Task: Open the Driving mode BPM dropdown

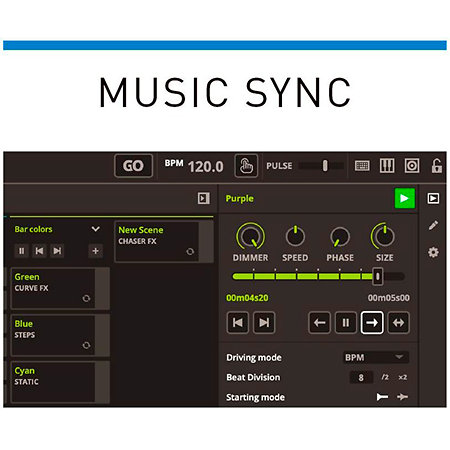Action: click(x=376, y=357)
